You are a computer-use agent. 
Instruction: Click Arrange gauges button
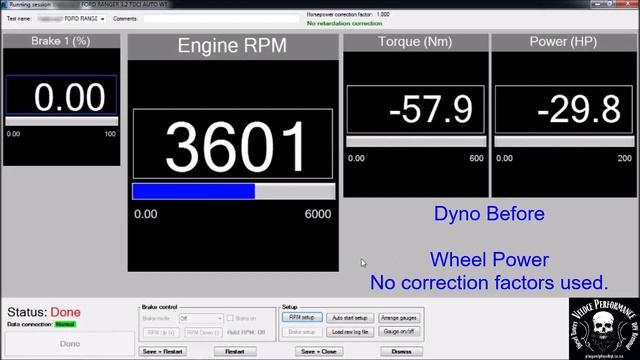[x=399, y=318]
